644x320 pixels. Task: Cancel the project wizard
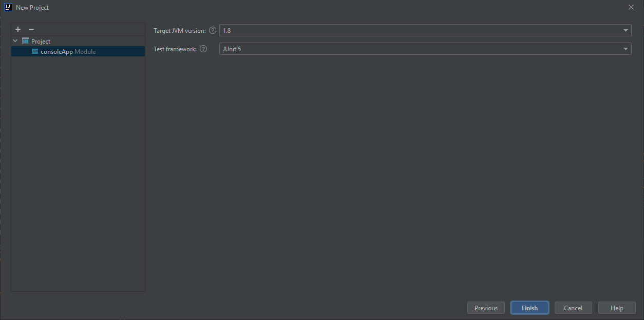pos(573,308)
